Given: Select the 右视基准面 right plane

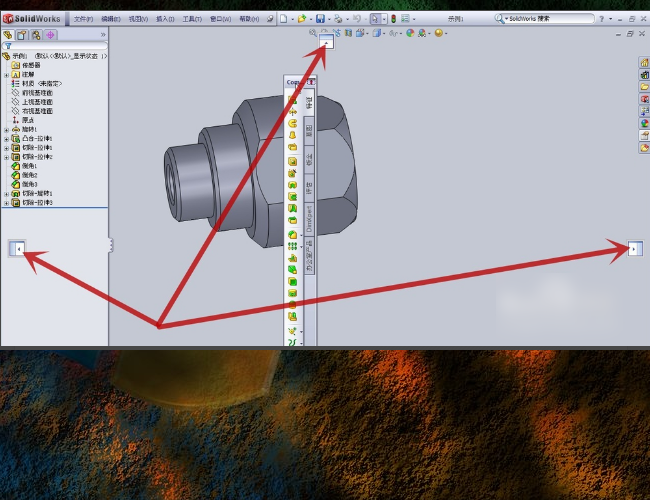Looking at the screenshot, I should click(32, 111).
